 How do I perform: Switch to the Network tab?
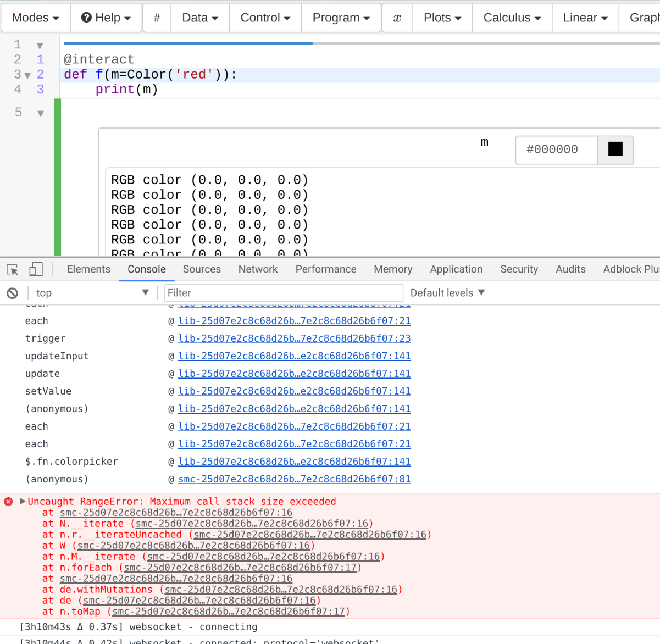(x=258, y=269)
